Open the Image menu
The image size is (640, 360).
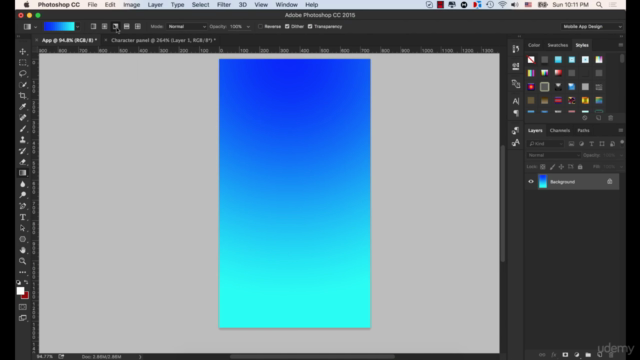click(x=131, y=5)
